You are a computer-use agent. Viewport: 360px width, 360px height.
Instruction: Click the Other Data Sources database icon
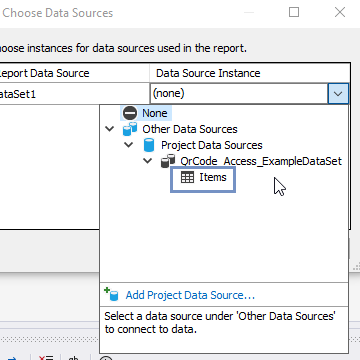[x=130, y=129]
